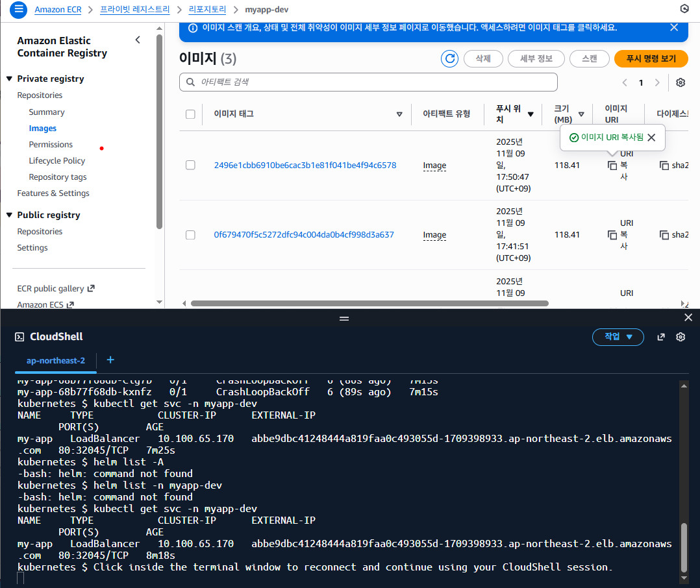
Task: Check the box for image 0f679470
Action: 190,235
